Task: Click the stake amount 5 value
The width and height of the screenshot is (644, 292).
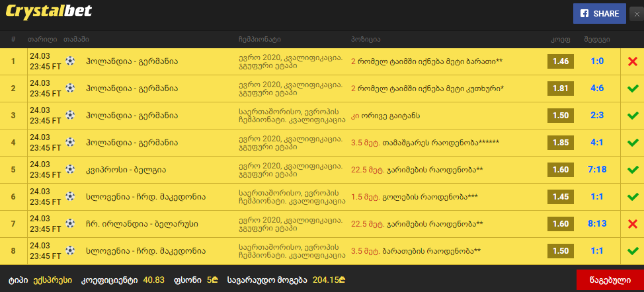Action: coord(212,280)
